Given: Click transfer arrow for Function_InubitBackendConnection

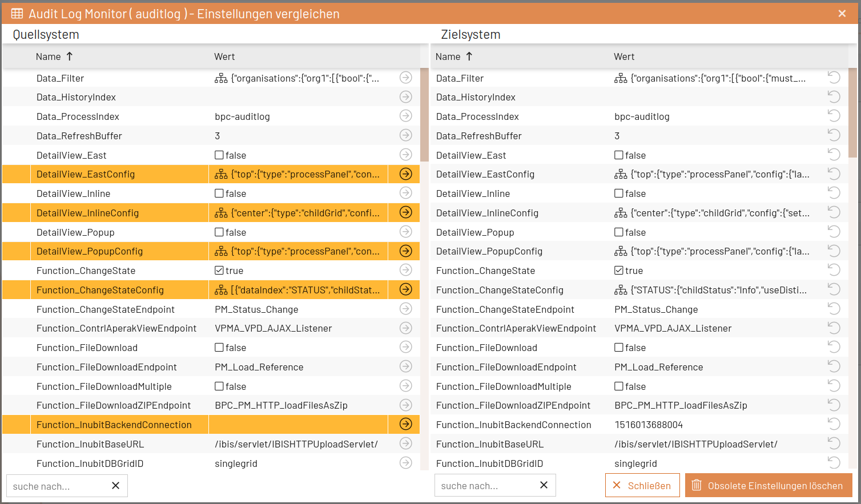Looking at the screenshot, I should pos(405,424).
